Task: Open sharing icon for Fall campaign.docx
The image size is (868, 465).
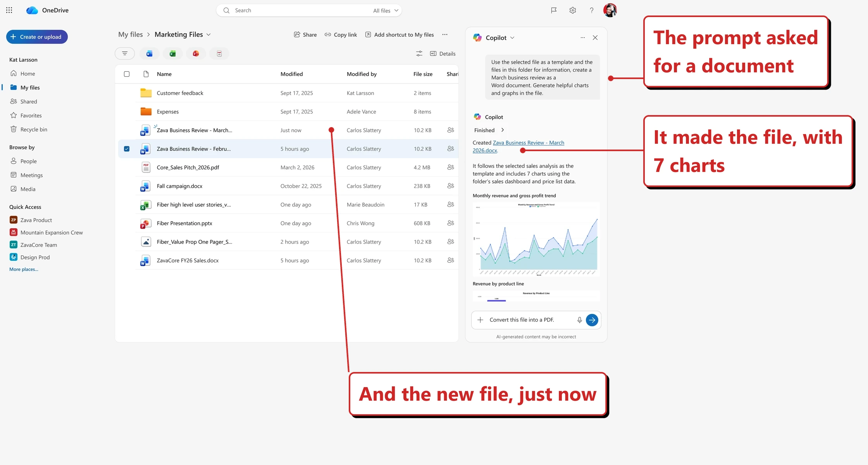Action: (x=451, y=186)
